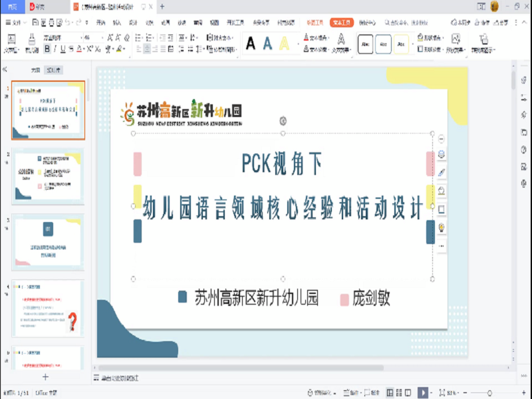Add a new slide with bottom plus button
The height and width of the screenshot is (399, 532).
click(45, 377)
